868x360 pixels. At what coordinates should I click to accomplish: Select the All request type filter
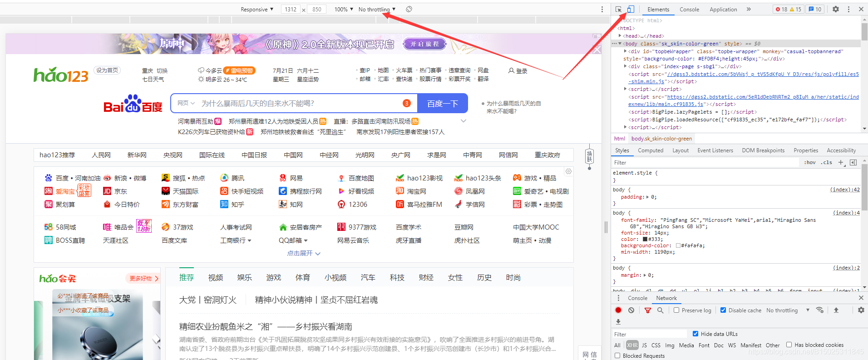617,345
